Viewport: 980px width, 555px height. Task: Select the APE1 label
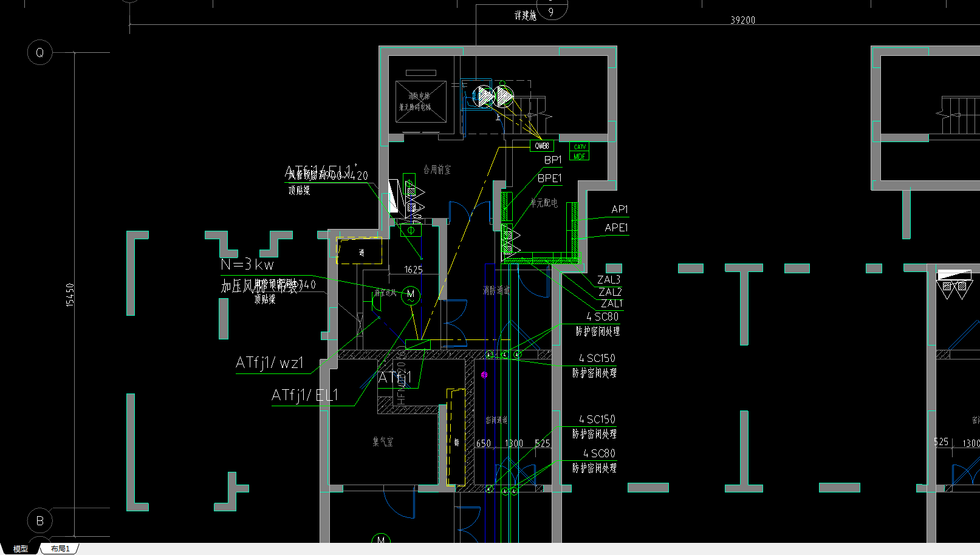coord(617,227)
